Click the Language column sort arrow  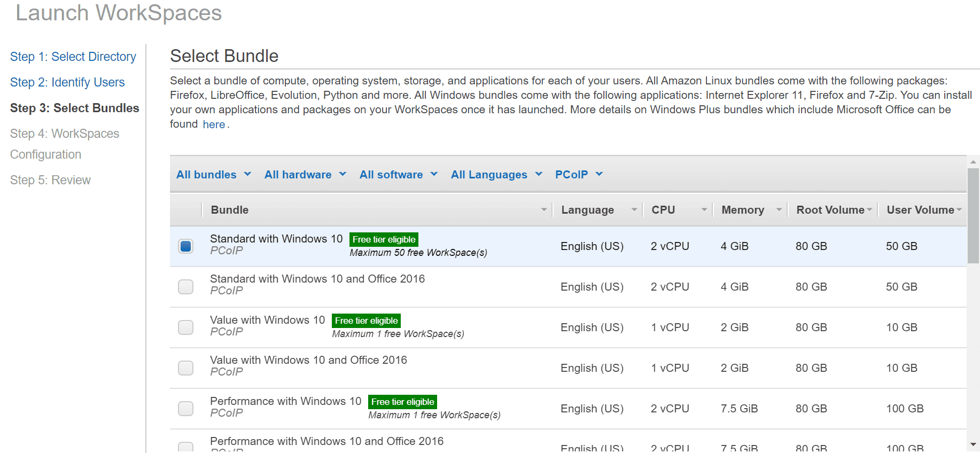click(x=634, y=210)
